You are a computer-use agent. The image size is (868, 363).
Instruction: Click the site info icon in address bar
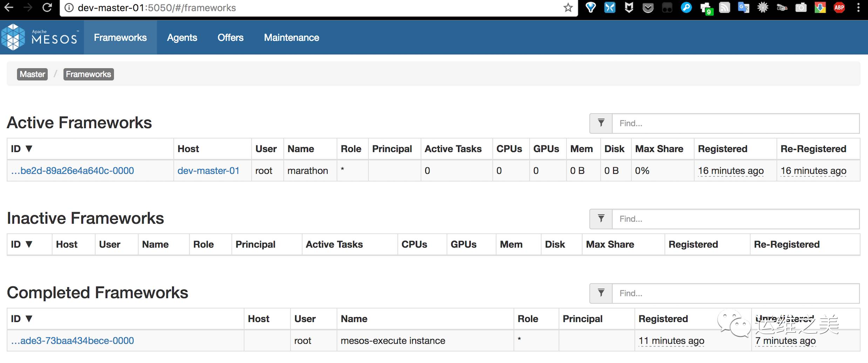pyautogui.click(x=69, y=8)
